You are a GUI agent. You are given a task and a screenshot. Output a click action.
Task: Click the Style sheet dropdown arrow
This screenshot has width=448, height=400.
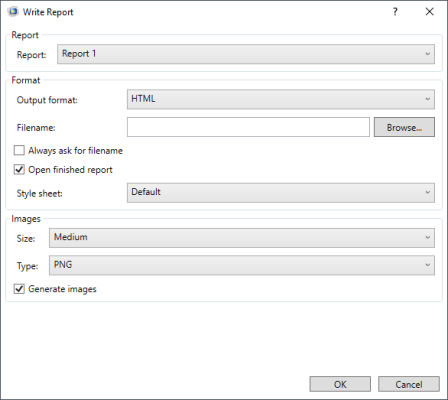tap(427, 192)
